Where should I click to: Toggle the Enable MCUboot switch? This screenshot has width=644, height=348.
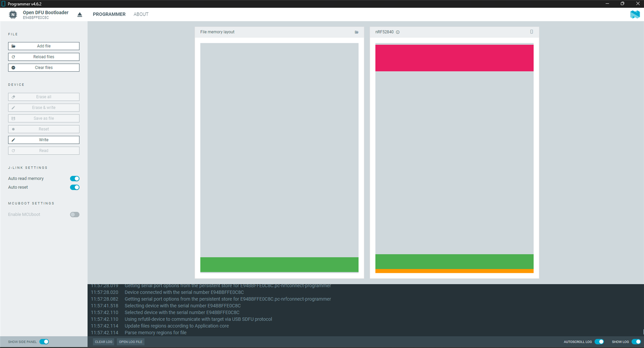(x=75, y=214)
